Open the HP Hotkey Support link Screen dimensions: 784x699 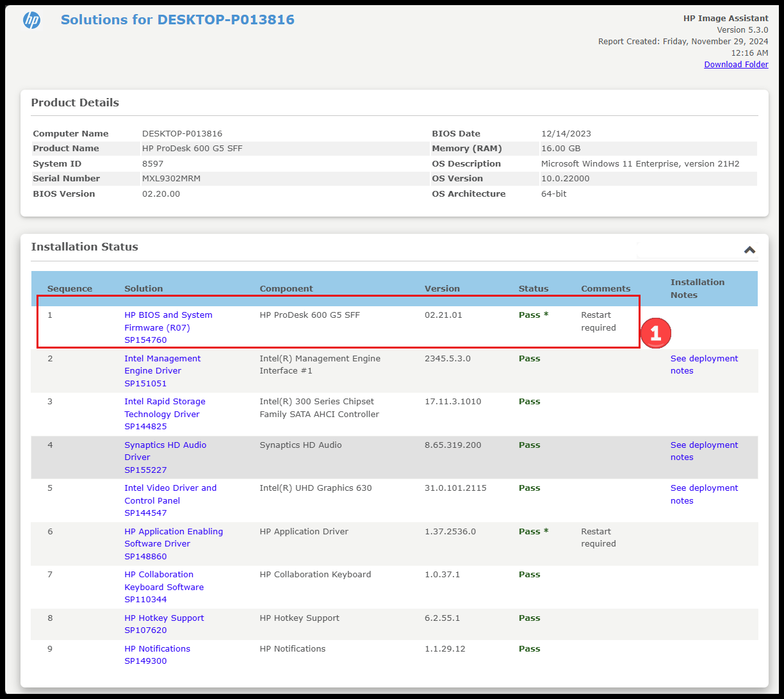coord(164,618)
